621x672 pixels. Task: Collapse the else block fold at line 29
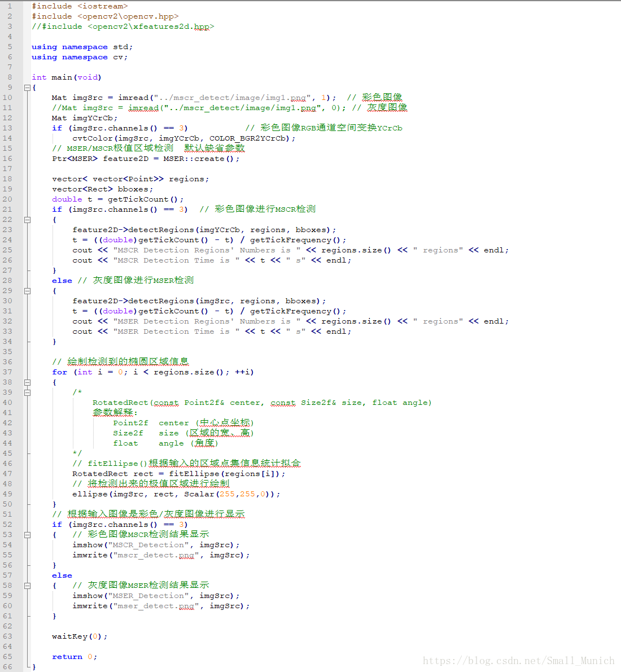pos(28,291)
